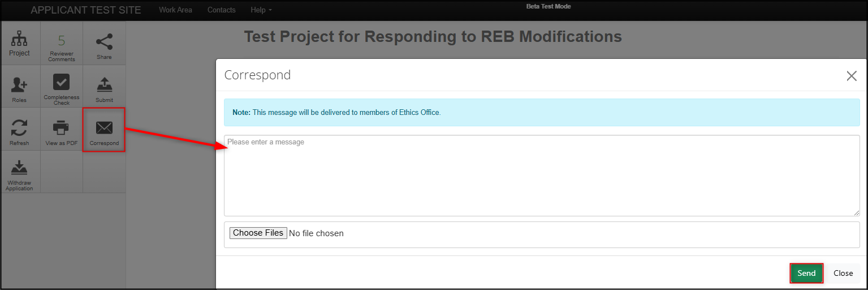Click the Choose Files button

[x=258, y=233]
